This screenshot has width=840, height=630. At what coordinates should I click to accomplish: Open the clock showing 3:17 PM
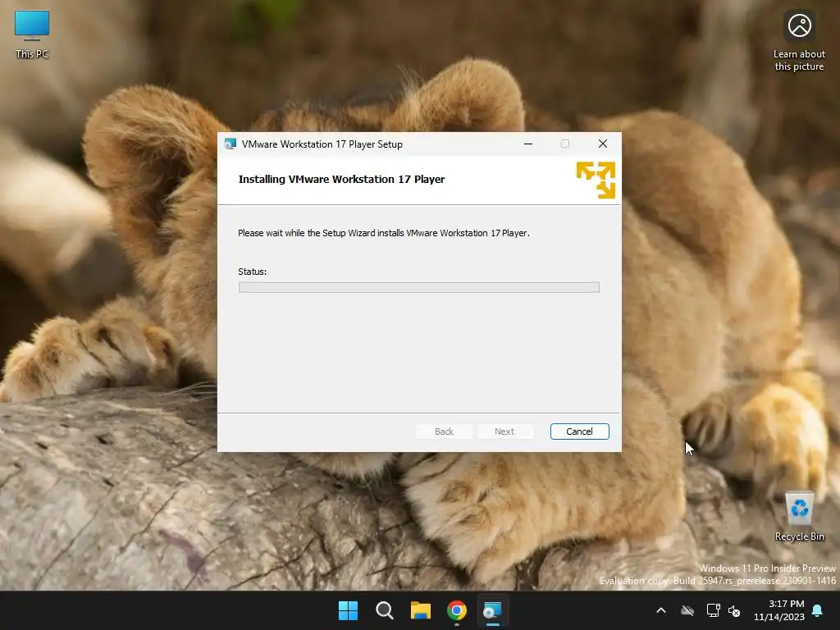coord(779,610)
